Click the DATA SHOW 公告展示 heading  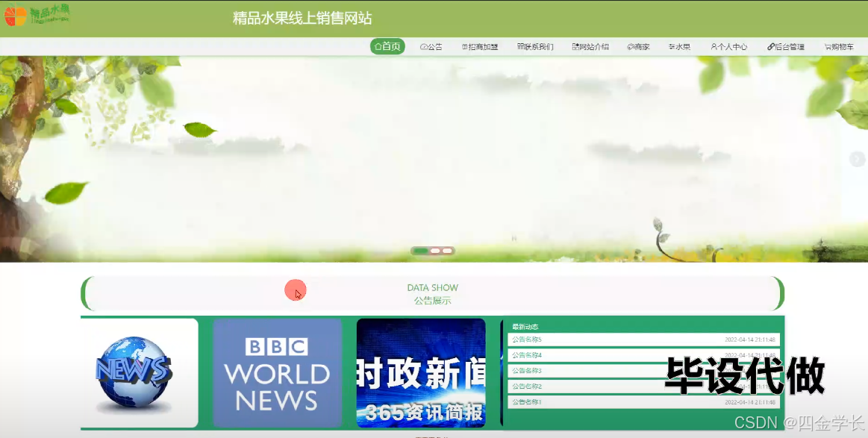click(x=433, y=294)
